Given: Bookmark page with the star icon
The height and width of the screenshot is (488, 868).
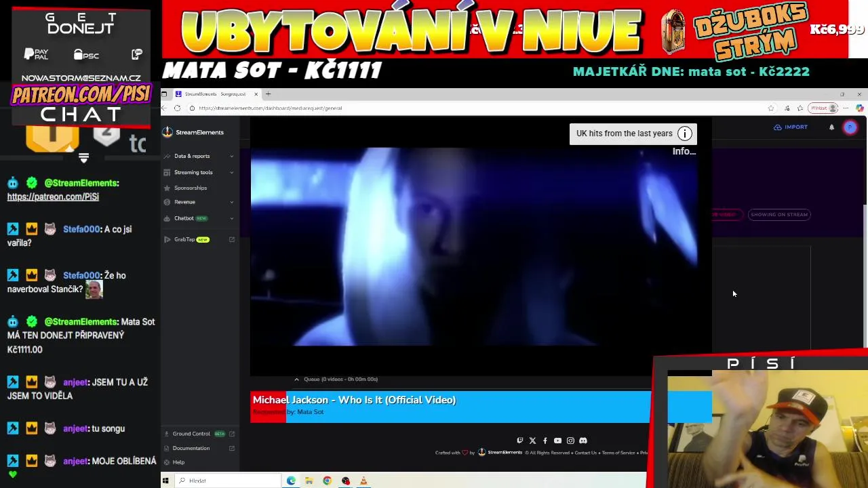Looking at the screenshot, I should coord(771,108).
